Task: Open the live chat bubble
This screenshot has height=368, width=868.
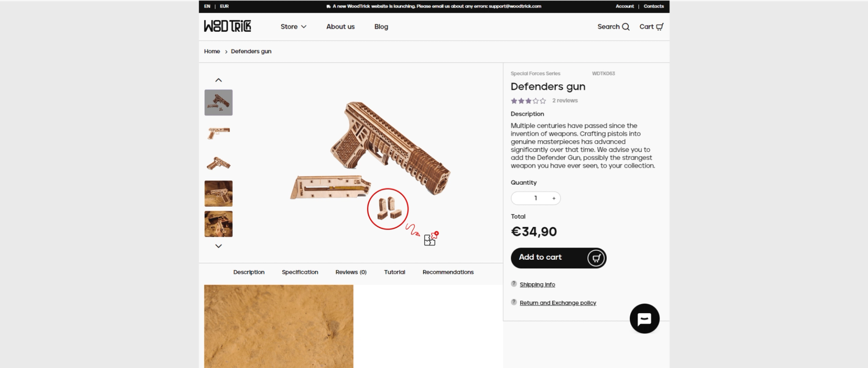Action: pyautogui.click(x=644, y=319)
